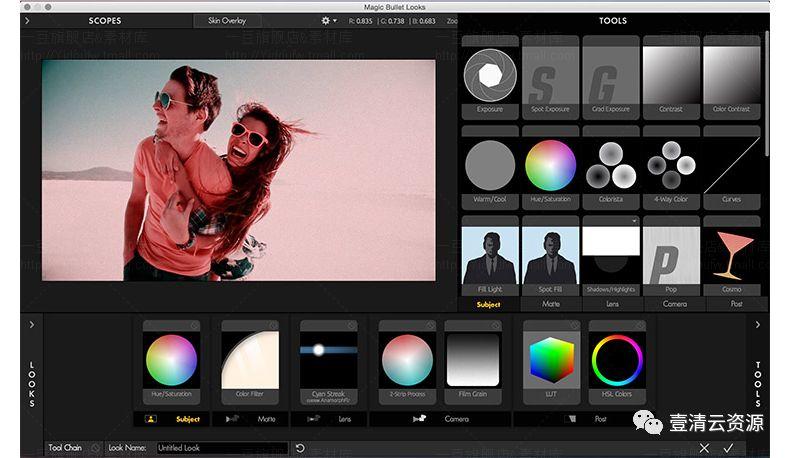The height and width of the screenshot is (458, 790).
Task: Click the Look Name text field
Action: click(222, 448)
